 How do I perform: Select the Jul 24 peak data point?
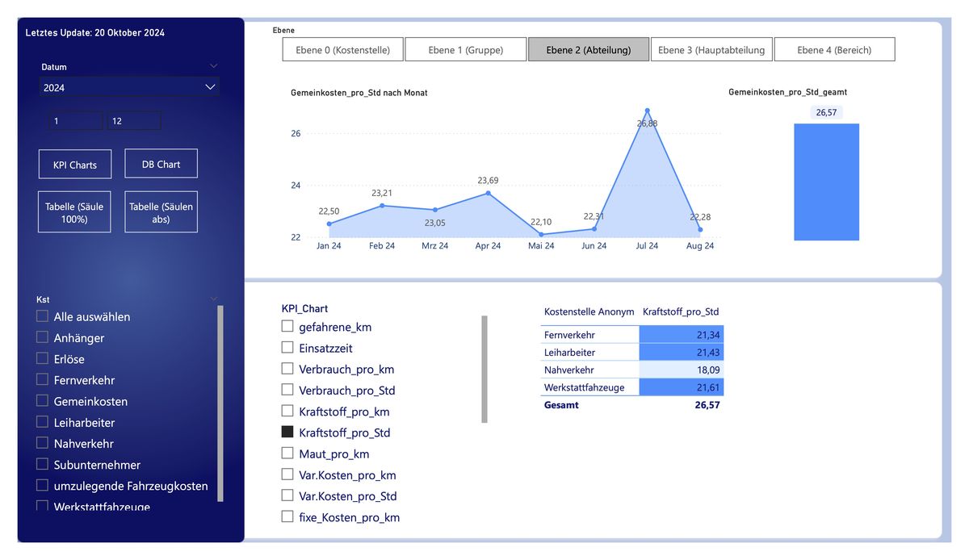point(647,111)
